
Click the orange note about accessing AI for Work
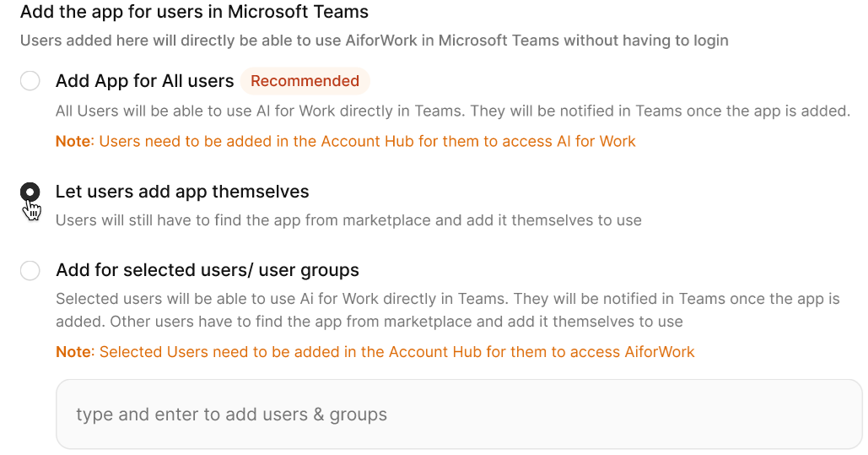coord(346,141)
